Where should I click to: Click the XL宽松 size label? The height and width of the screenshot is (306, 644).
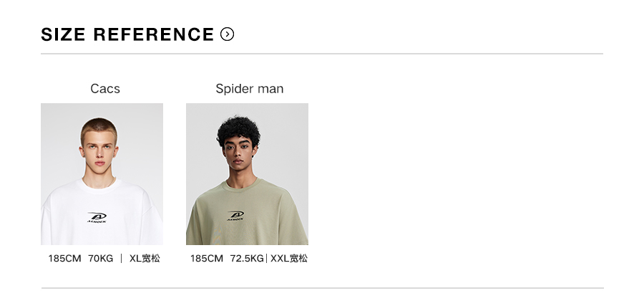(x=145, y=258)
